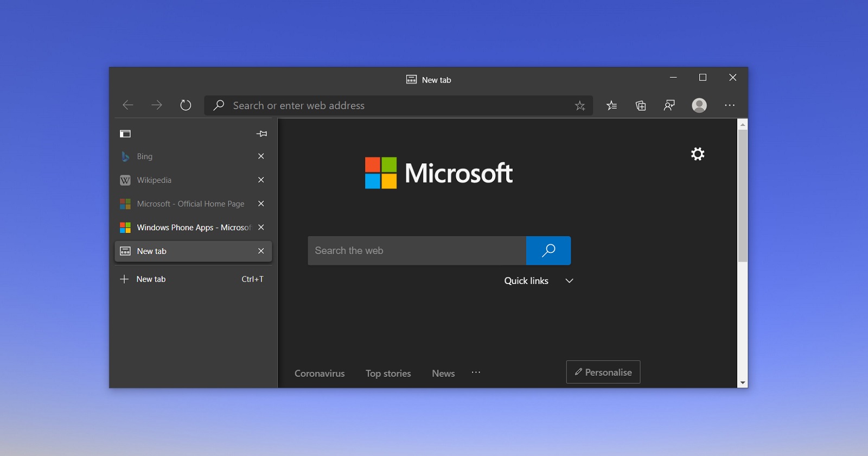Expand the Quick links chevron
Screen dimensions: 868x456
coord(569,281)
